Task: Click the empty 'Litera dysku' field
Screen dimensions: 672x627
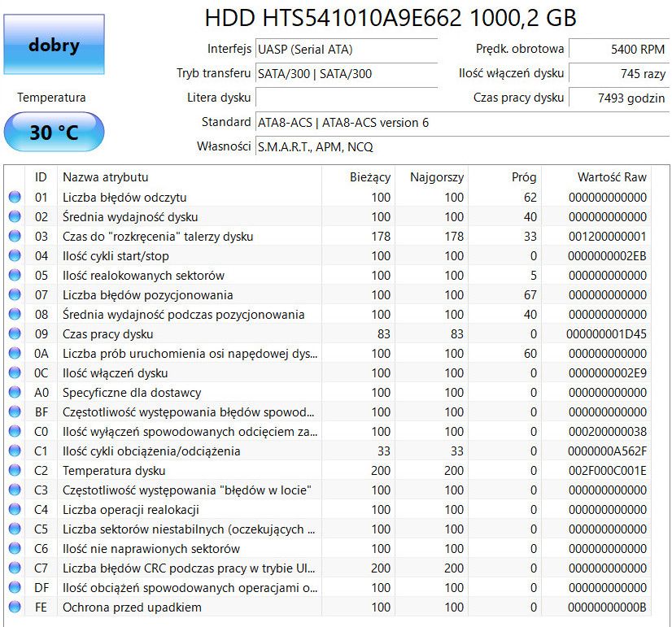Action: coord(347,98)
